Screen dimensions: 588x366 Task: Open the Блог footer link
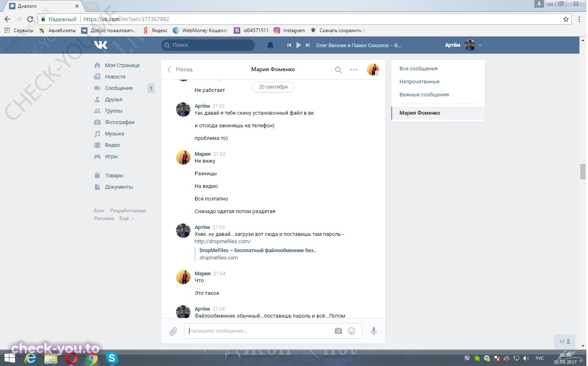[x=99, y=211]
